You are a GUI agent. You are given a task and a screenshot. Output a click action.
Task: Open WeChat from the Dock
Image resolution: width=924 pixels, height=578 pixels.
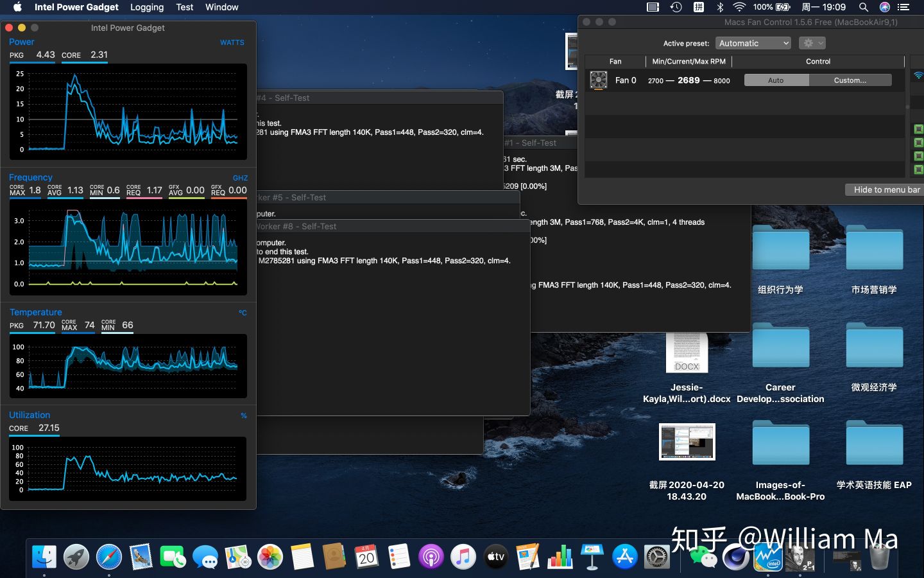coord(705,557)
